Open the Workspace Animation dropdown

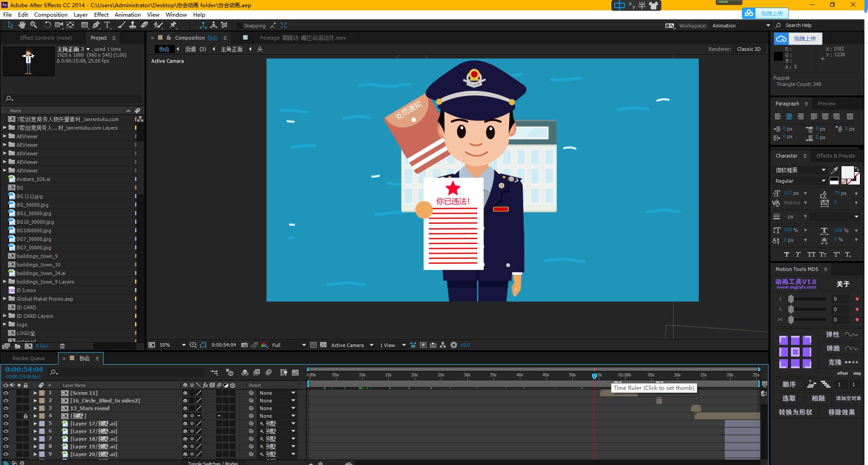click(x=741, y=26)
